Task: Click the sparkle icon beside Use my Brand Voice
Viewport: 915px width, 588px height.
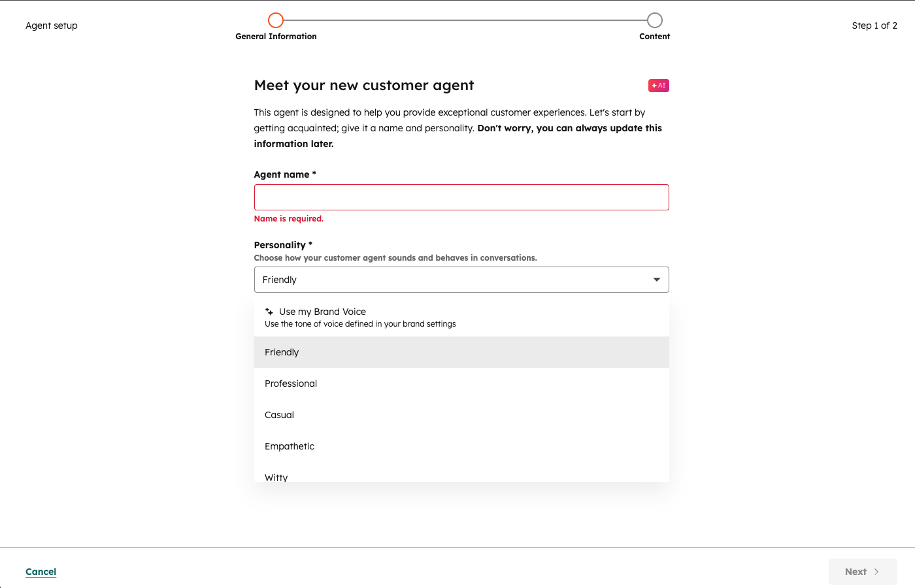Action: 269,312
